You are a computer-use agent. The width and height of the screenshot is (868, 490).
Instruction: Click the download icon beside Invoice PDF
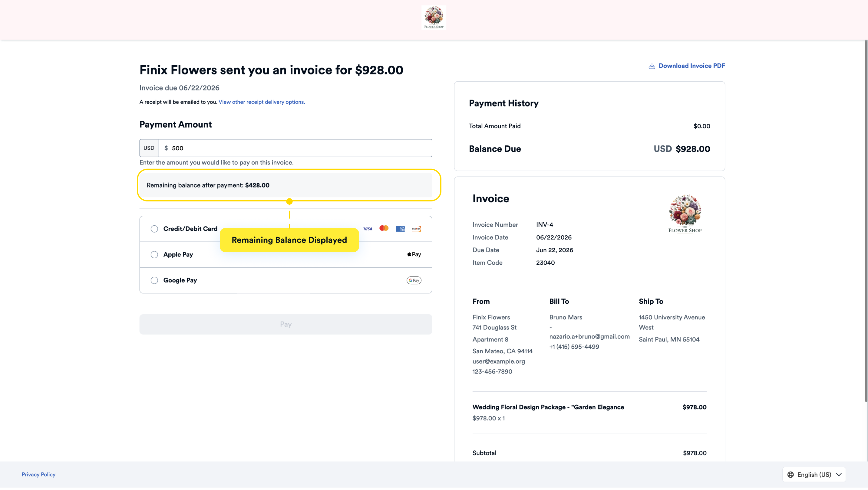click(652, 66)
